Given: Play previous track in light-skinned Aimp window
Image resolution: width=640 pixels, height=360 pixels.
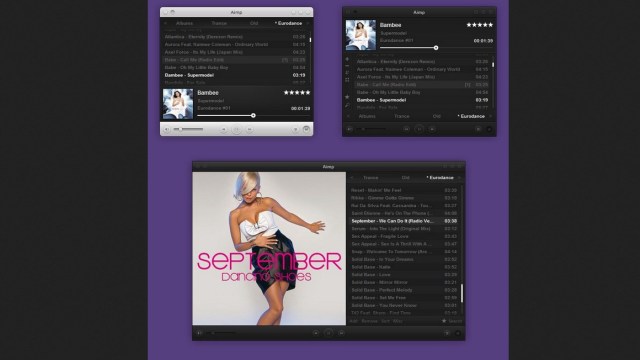Looking at the screenshot, I should point(223,129).
